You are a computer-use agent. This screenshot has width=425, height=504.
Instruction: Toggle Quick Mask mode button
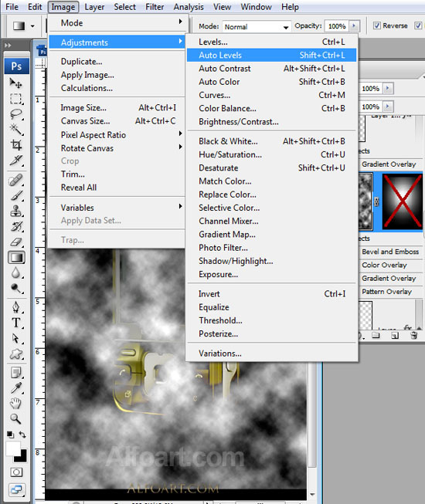16,472
